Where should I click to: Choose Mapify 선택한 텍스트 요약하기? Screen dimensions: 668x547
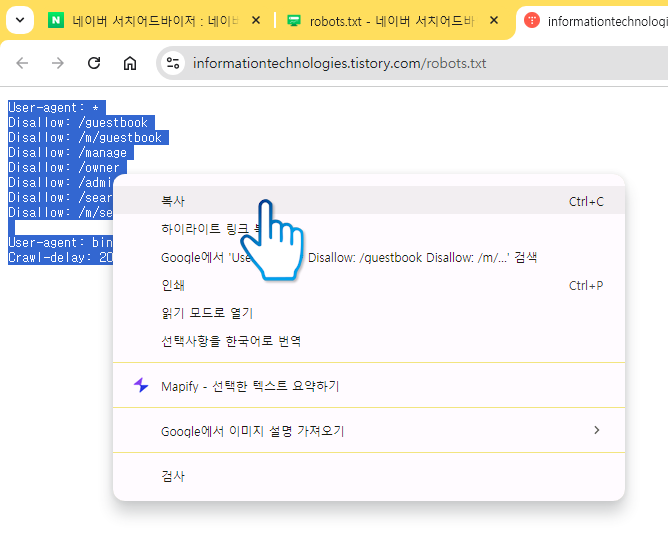369,386
